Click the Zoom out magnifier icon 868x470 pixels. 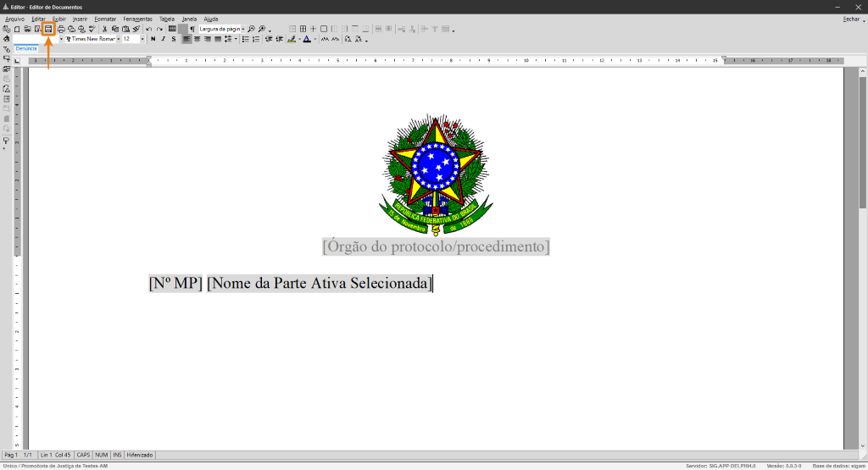click(x=251, y=29)
